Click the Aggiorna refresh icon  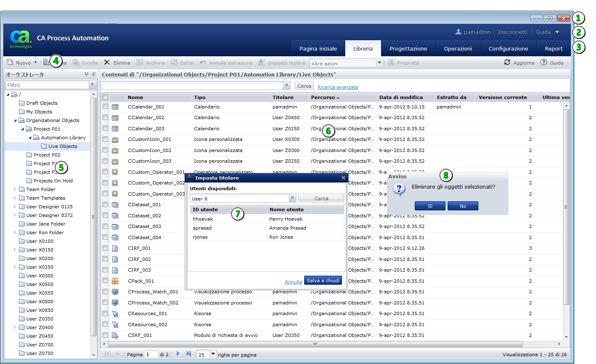(507, 62)
